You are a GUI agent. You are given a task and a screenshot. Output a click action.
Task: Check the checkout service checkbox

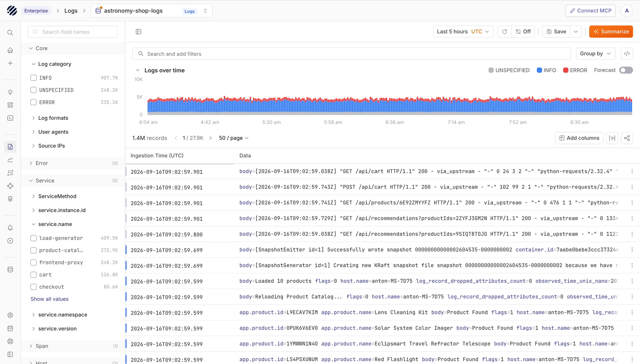[x=33, y=287]
